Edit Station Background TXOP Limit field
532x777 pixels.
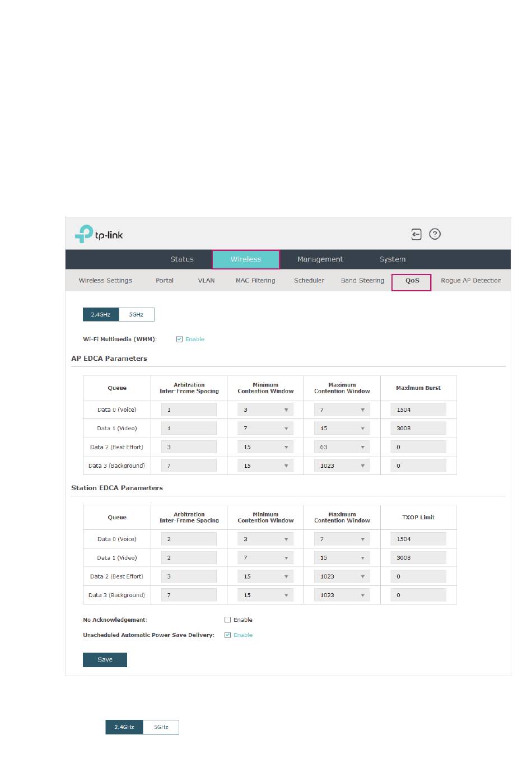point(418,595)
